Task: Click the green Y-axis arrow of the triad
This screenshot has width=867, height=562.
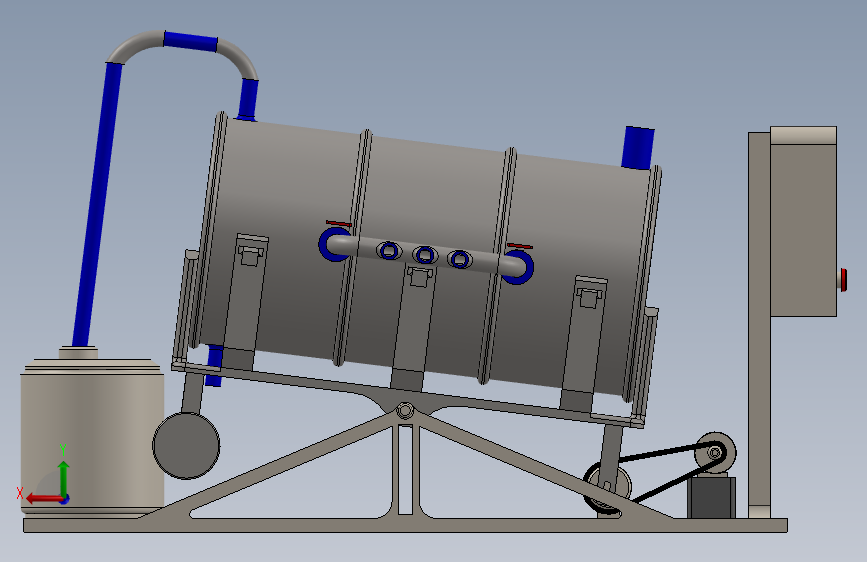Action: [x=64, y=478]
